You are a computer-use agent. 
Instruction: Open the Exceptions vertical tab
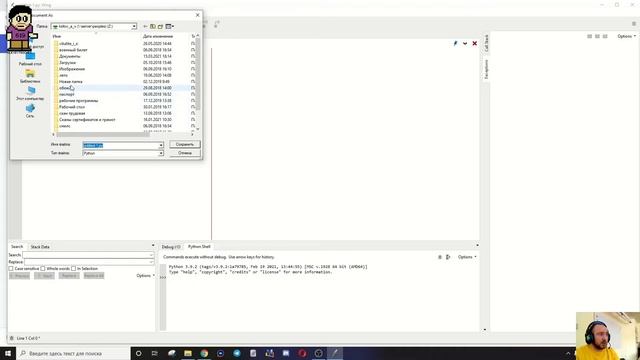(x=486, y=69)
